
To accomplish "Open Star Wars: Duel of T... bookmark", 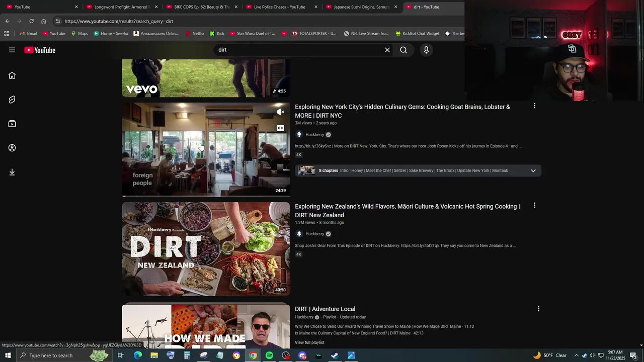I will (x=252, y=34).
